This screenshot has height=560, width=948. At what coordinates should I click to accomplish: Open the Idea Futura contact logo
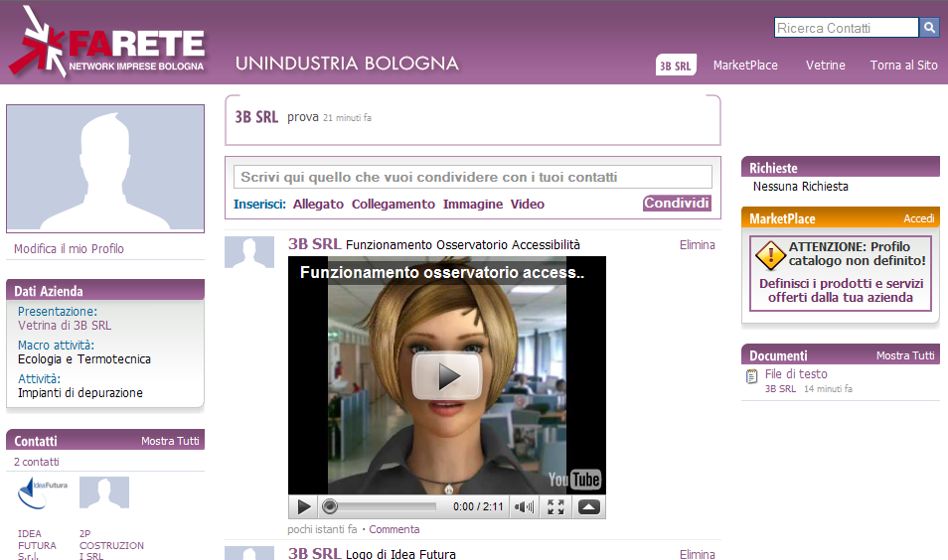(43, 492)
